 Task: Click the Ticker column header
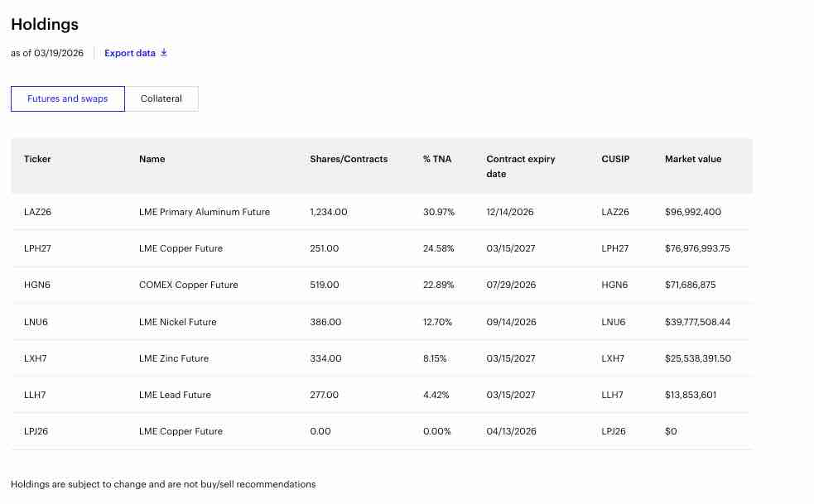[37, 159]
